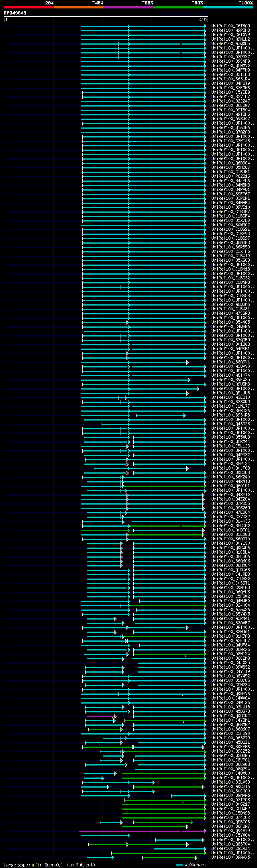Select hit label UniRef100_Q6DDC4
The image size is (257, 868).
230,163
